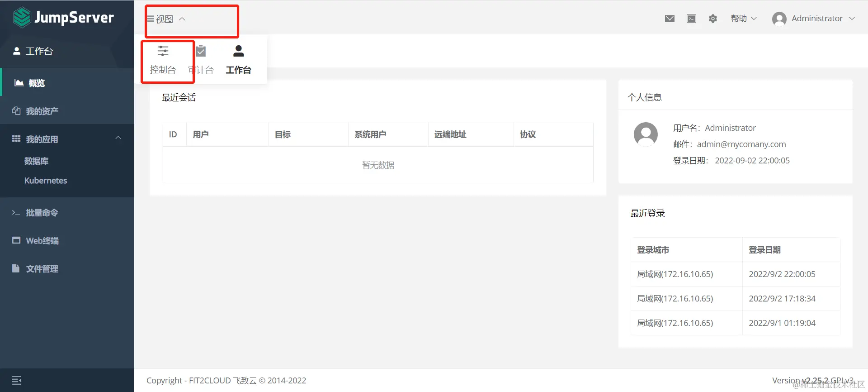
Task: Click the 审计台 clipboard check icon
Action: [201, 51]
